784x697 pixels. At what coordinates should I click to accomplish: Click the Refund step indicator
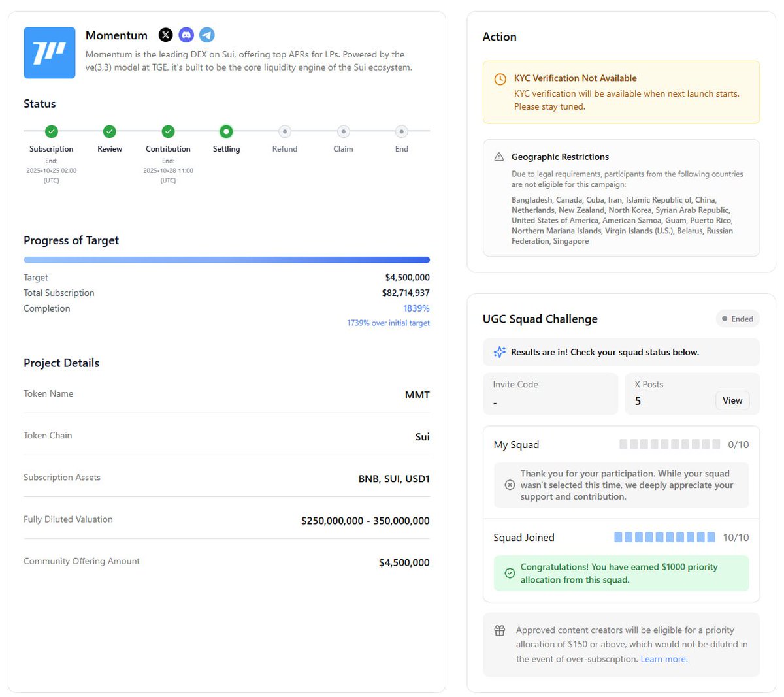pyautogui.click(x=285, y=131)
